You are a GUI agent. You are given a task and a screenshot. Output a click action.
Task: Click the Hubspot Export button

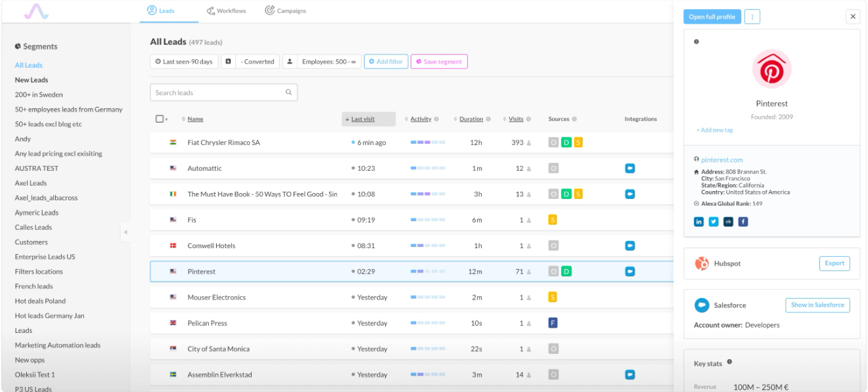coord(834,263)
